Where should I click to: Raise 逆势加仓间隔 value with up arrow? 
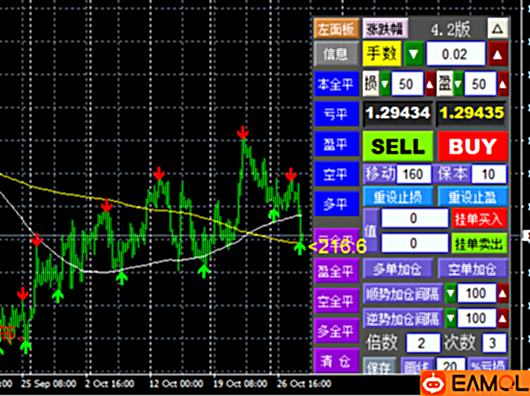(x=502, y=318)
